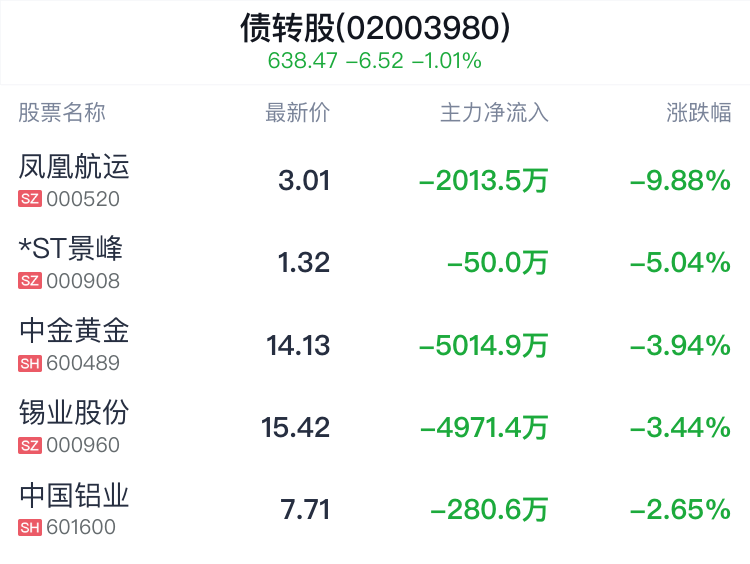750x564 pixels.
Task: Sort by 主力净流入 column header
Action: click(x=494, y=112)
